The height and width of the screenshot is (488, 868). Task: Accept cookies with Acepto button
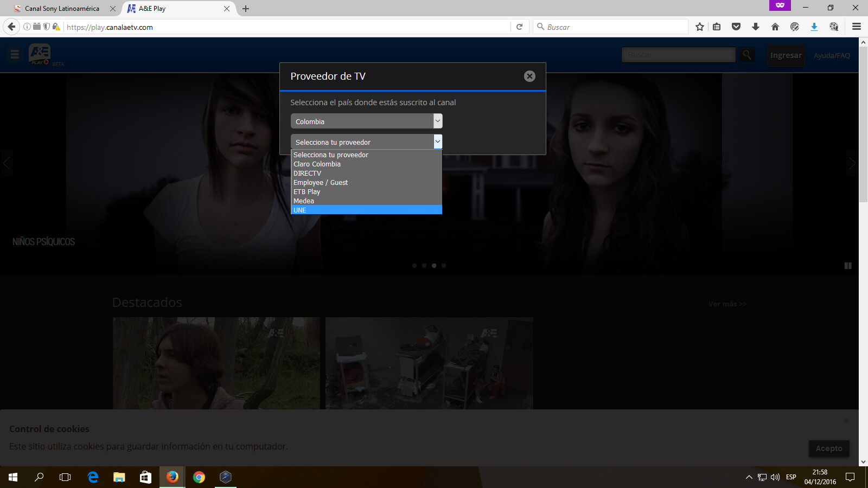pyautogui.click(x=829, y=448)
